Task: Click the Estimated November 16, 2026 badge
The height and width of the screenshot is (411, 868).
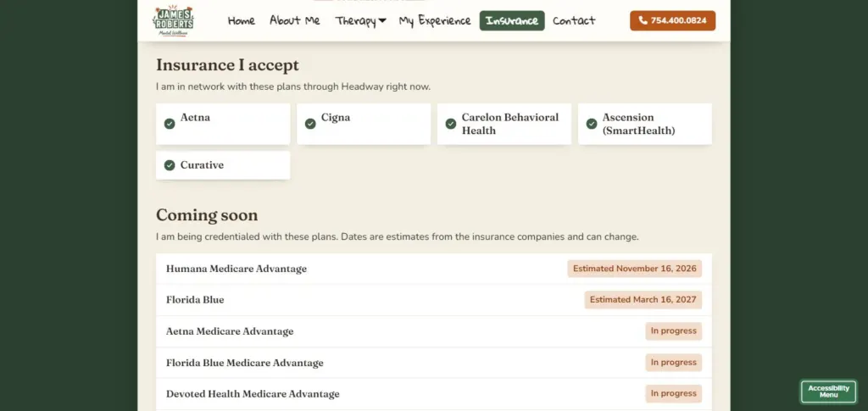Action: pos(634,269)
